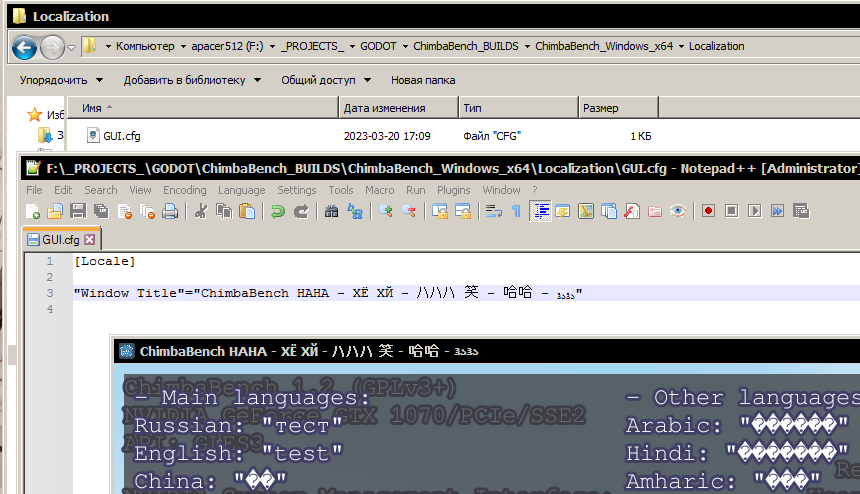
Task: Start macro recording with red dot
Action: [708, 211]
